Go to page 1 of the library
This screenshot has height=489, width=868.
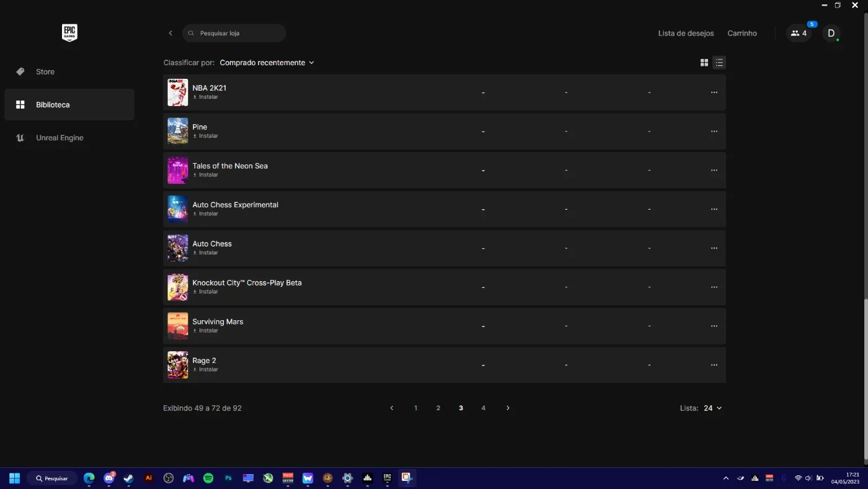415,408
